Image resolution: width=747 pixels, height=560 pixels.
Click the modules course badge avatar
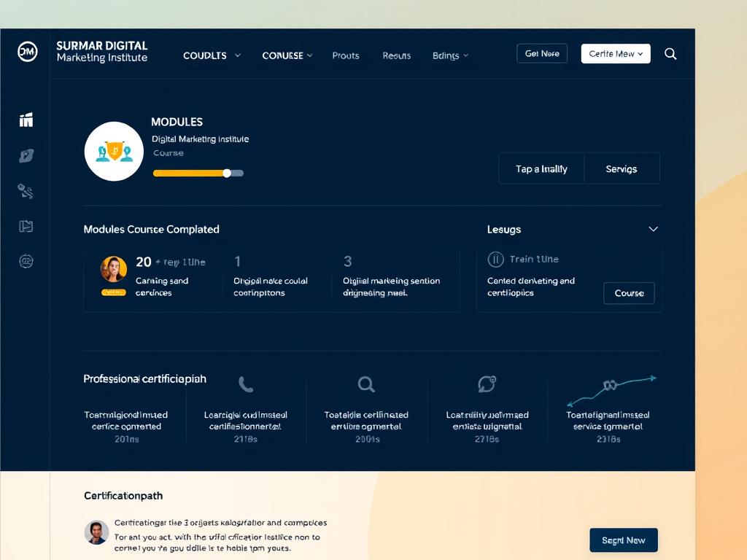click(x=114, y=152)
